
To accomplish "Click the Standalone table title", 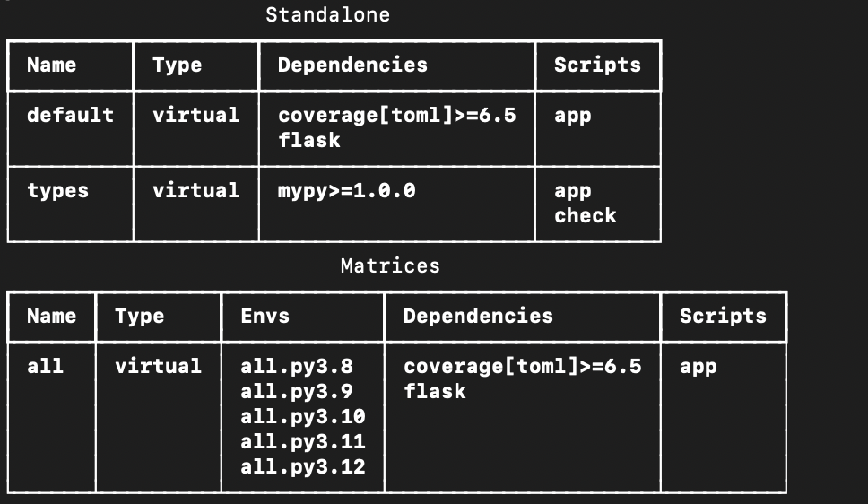I will 327,15.
